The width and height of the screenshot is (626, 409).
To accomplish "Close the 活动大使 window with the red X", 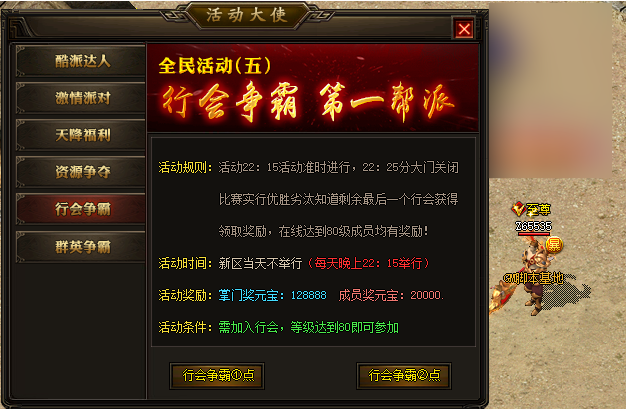I will pyautogui.click(x=464, y=29).
